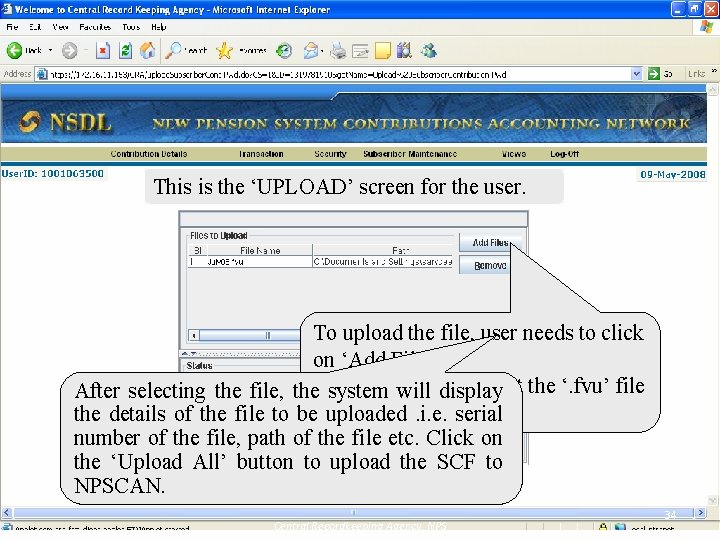This screenshot has width=720, height=540.
Task: Open the Research books toolbar icon
Action: 404,51
